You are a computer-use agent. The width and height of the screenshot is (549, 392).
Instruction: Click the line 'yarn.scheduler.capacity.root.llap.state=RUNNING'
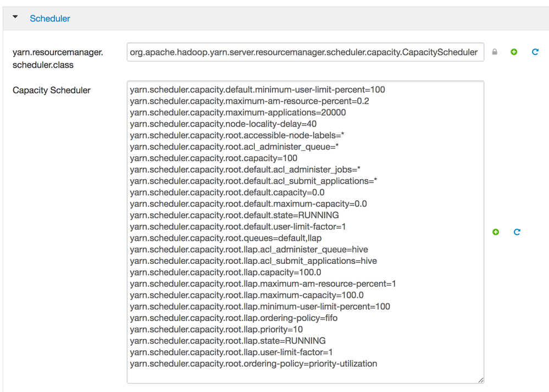228,341
